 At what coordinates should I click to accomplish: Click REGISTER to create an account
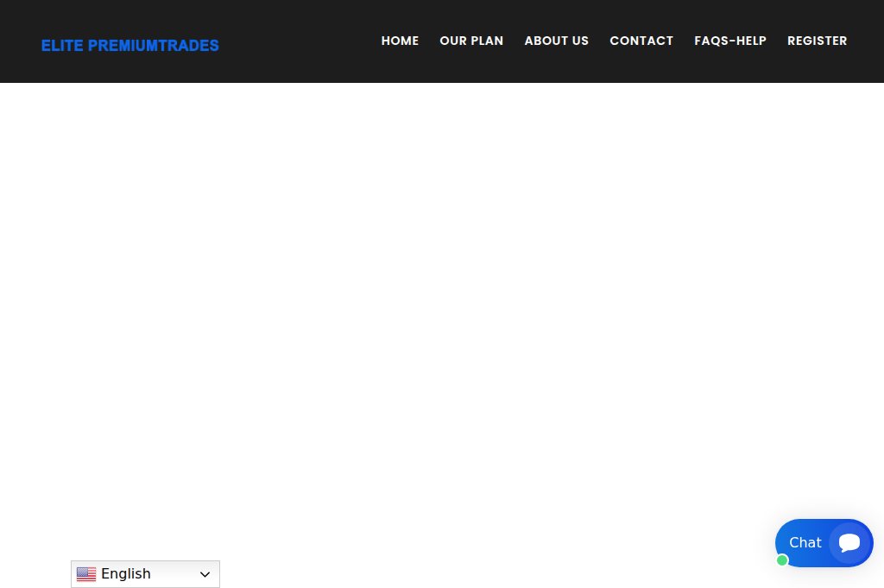(817, 41)
